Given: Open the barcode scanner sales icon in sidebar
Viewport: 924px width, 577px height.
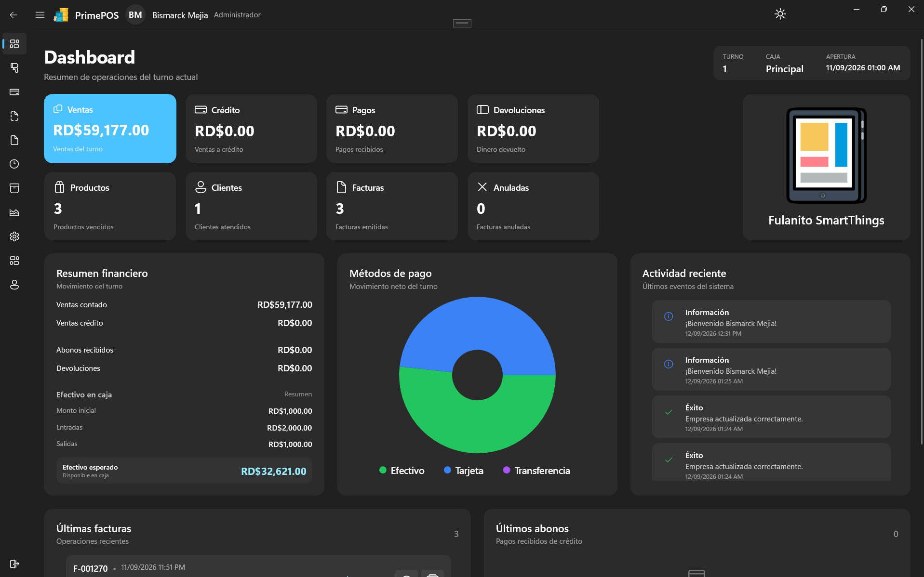Looking at the screenshot, I should [x=14, y=68].
